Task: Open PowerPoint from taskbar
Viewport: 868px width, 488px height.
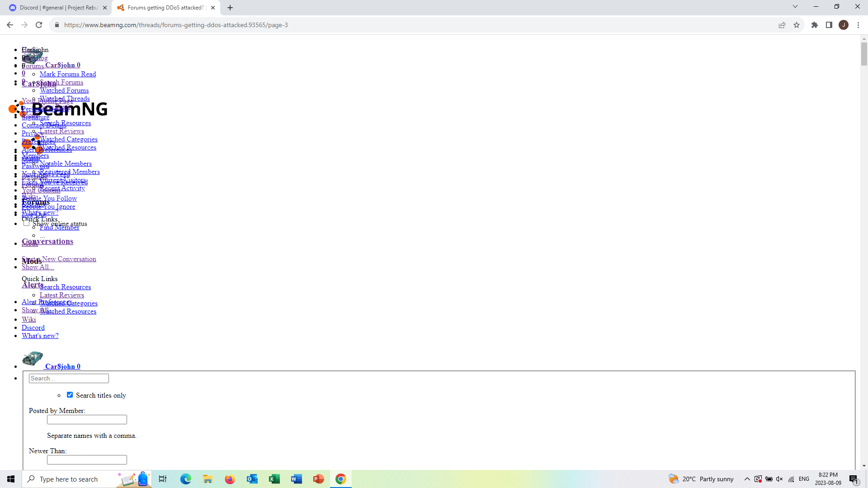Action: coord(318,479)
